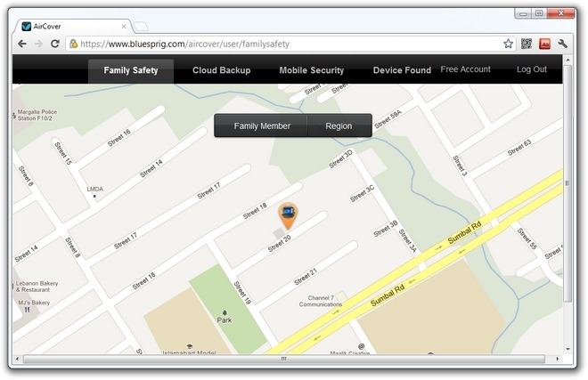Open Device Found section

coord(402,70)
